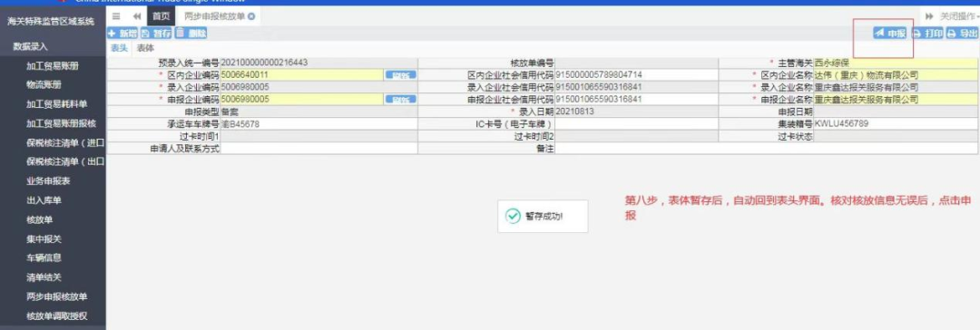Click the 申报 declare button
980x330 pixels.
coord(890,34)
